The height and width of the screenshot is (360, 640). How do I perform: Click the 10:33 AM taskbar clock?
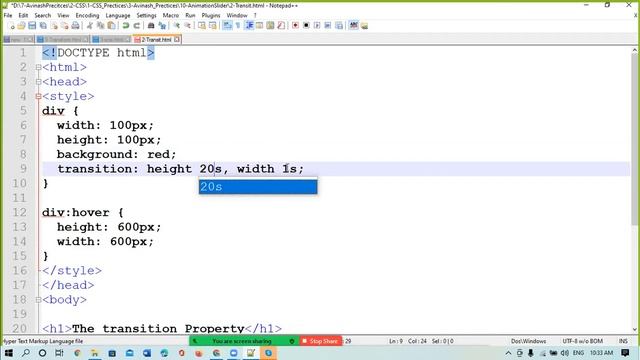click(x=601, y=353)
